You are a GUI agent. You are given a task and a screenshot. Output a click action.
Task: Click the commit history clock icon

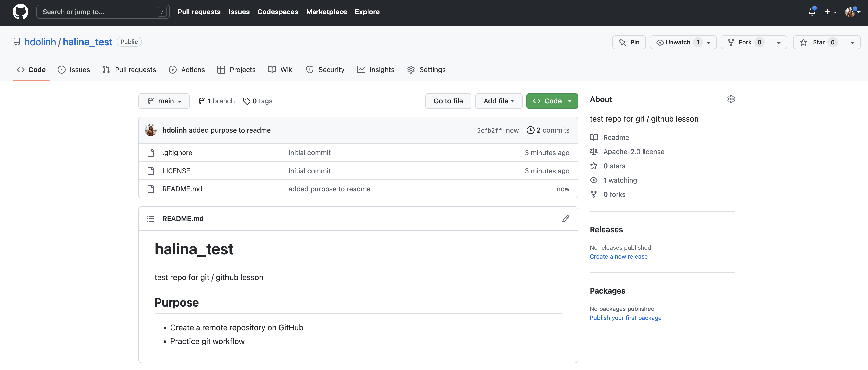point(530,130)
